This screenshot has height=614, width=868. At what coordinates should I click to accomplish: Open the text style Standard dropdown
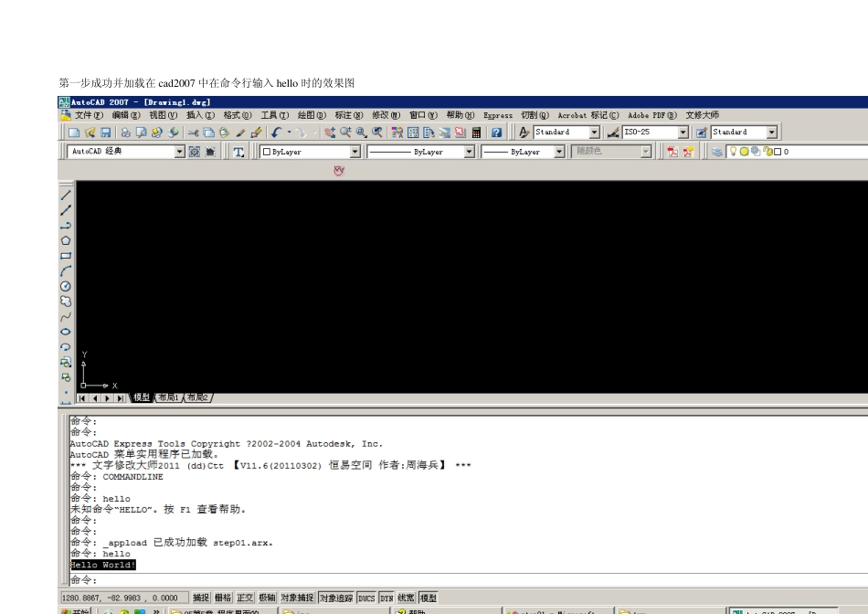click(594, 132)
